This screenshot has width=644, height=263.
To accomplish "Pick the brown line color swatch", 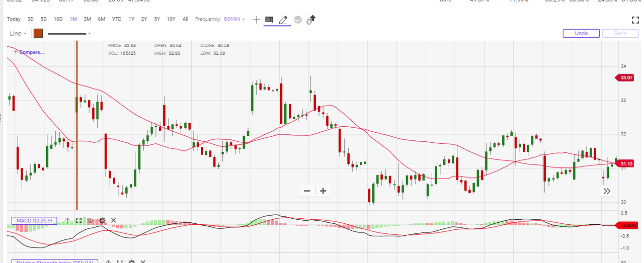I will click(38, 33).
